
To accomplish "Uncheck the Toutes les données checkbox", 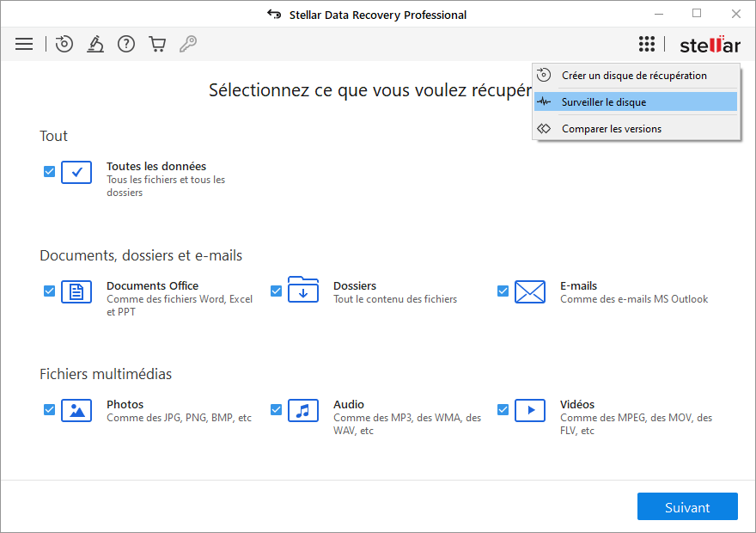I will [50, 172].
